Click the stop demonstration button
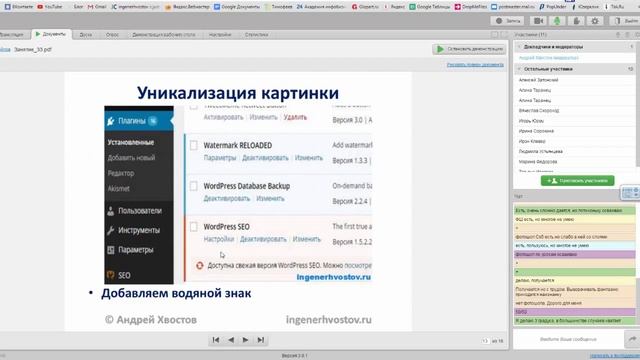Viewport: 640px width, 360px height. pyautogui.click(x=469, y=49)
